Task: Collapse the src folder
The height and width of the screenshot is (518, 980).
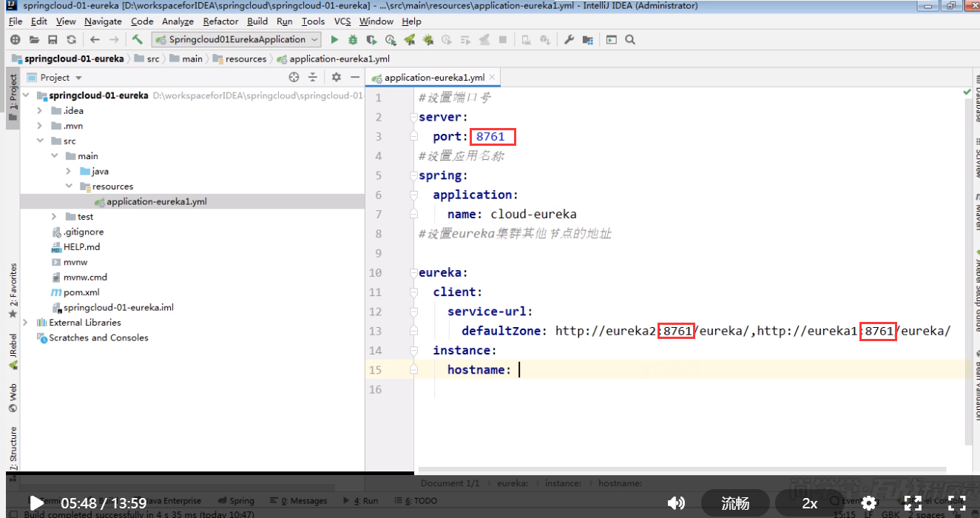Action: coord(40,141)
